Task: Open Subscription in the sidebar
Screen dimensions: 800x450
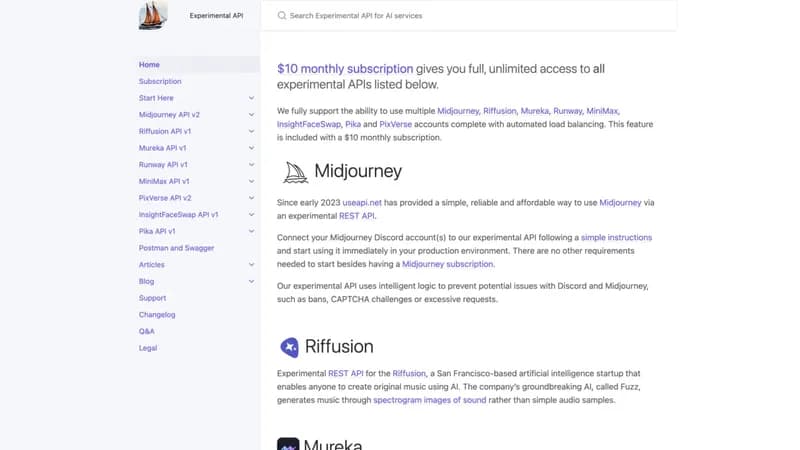Action: coord(160,82)
